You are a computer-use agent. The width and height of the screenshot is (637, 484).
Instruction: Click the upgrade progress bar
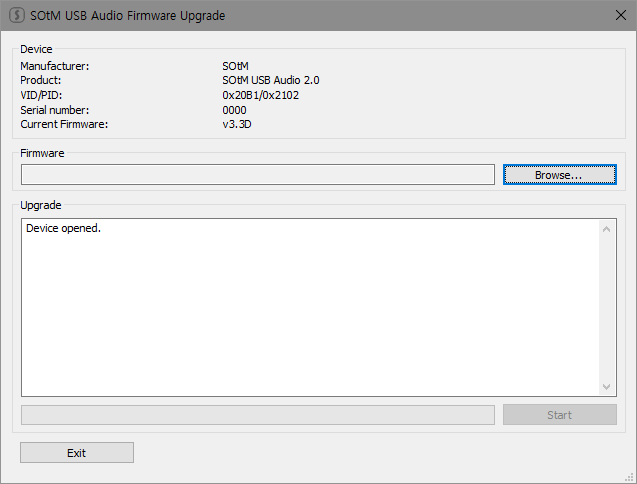coord(258,415)
